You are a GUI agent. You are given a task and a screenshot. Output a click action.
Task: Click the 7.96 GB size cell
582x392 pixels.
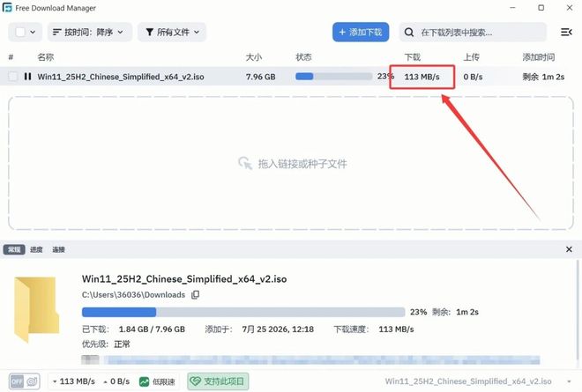(260, 77)
